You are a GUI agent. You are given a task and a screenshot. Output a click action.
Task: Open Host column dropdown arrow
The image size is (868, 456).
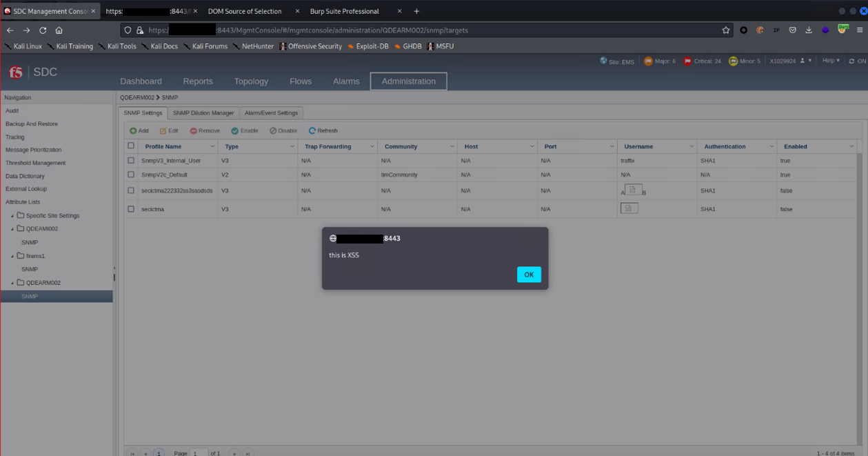[x=532, y=146]
